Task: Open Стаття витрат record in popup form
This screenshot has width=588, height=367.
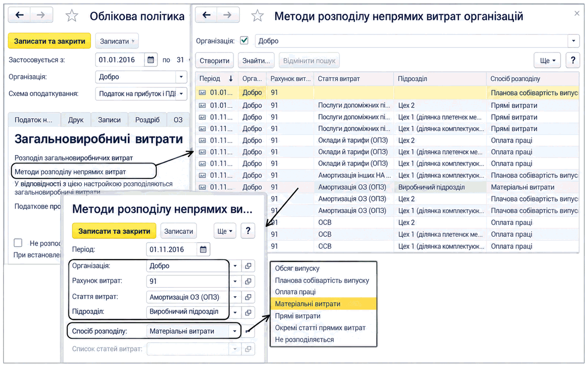Action: (x=248, y=297)
